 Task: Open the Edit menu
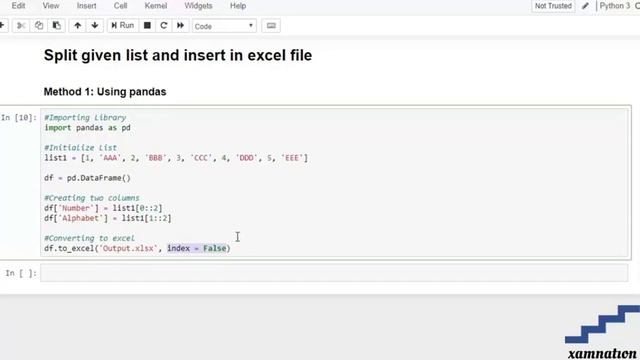pyautogui.click(x=18, y=6)
